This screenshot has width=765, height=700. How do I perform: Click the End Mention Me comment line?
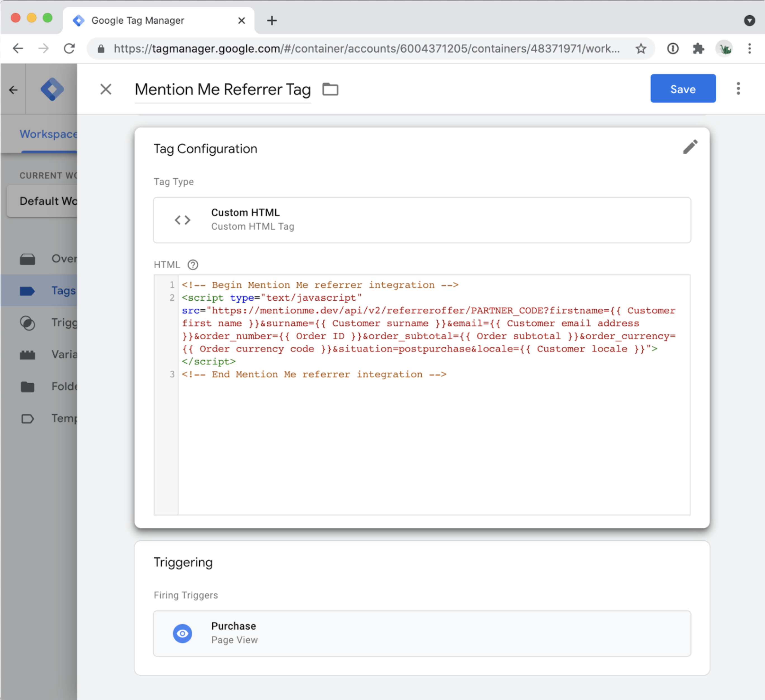[314, 375]
